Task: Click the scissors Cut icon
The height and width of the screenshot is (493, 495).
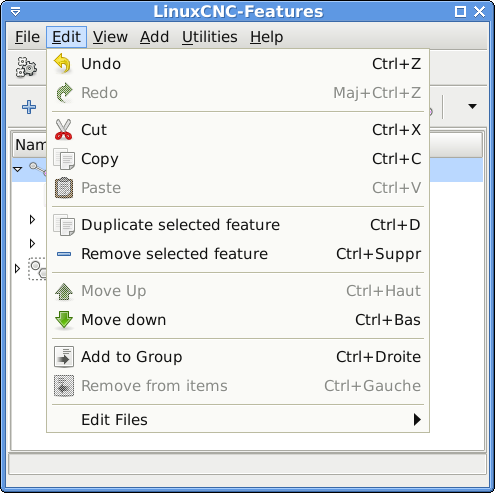Action: point(63,129)
